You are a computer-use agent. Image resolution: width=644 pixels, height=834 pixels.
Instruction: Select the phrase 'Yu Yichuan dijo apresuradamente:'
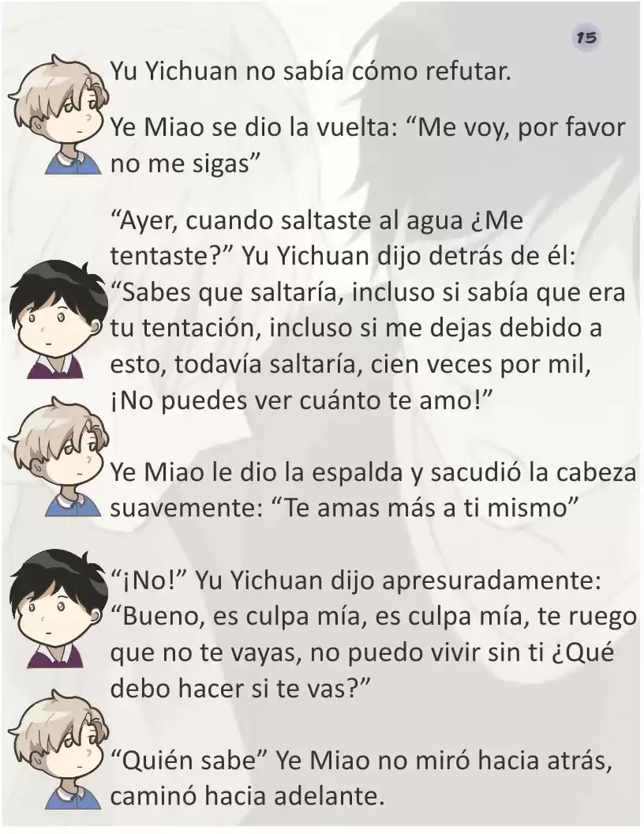click(x=399, y=580)
